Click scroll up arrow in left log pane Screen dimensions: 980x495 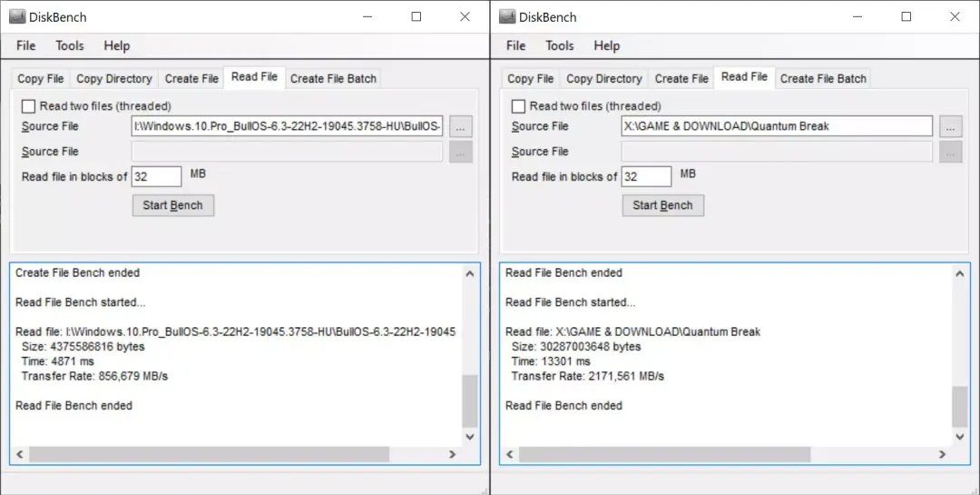[470, 273]
